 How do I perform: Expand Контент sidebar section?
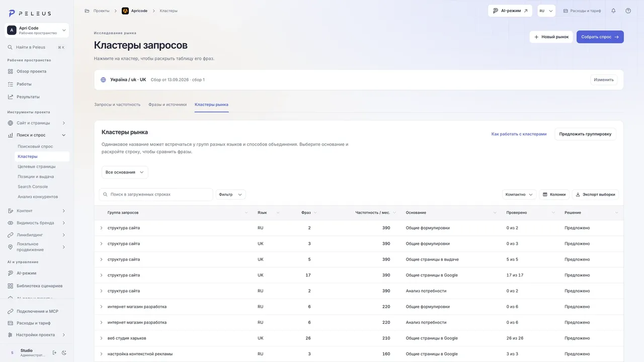coord(37,211)
